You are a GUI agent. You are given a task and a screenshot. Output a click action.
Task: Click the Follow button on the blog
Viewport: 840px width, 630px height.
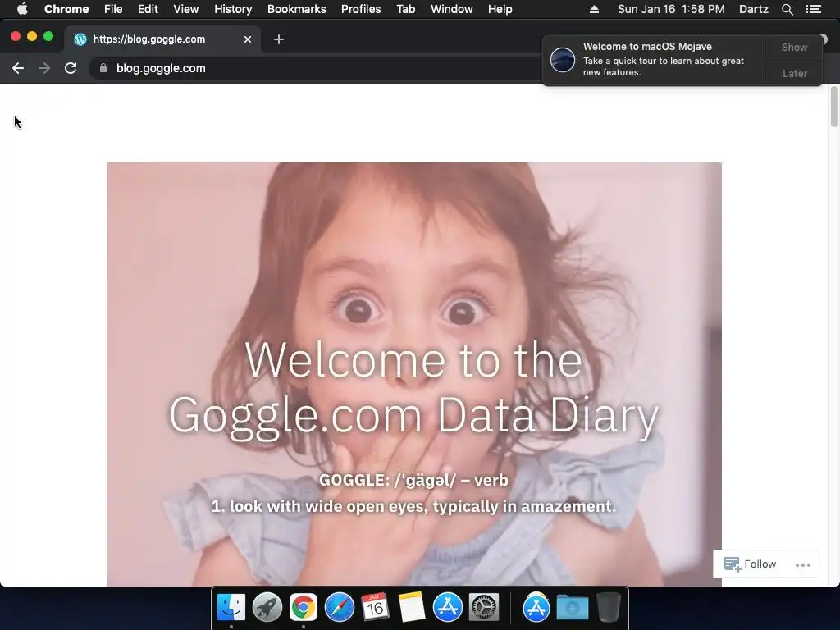[x=750, y=564]
